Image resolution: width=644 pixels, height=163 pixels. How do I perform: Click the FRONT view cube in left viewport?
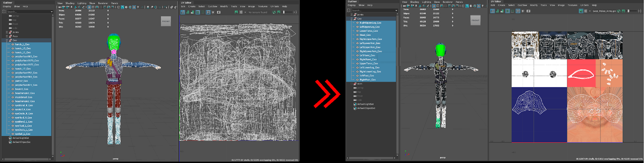click(x=166, y=21)
